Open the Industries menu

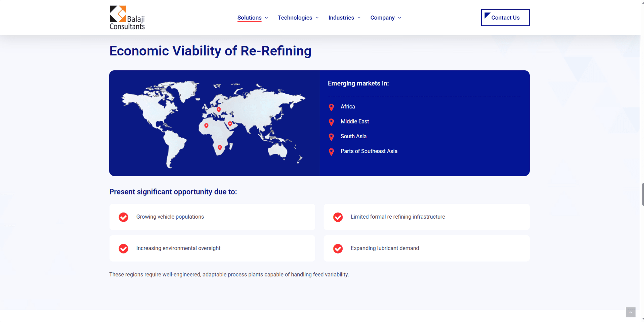tap(341, 18)
